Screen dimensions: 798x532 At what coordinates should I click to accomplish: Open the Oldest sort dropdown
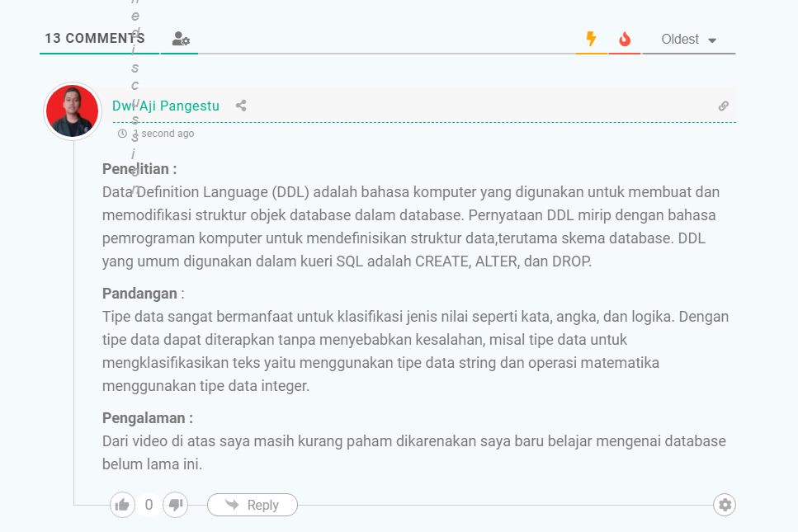(x=688, y=39)
